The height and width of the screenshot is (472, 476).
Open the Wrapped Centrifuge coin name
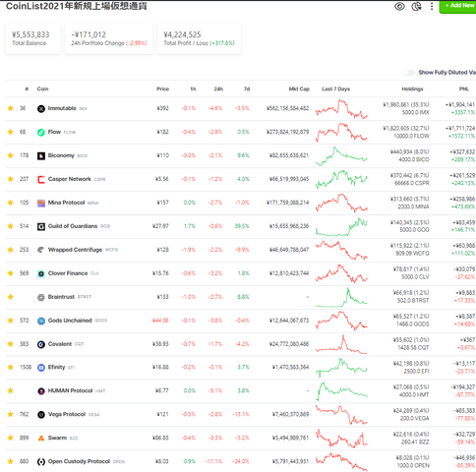click(x=75, y=250)
